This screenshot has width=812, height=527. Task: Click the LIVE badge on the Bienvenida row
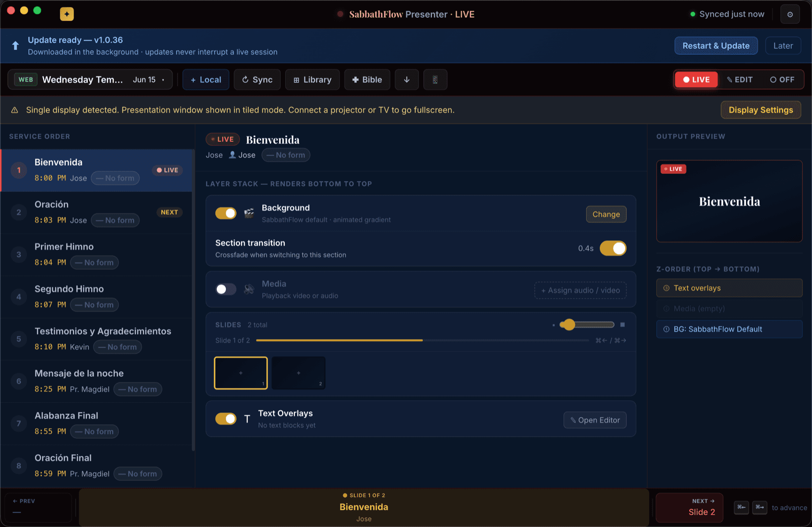tap(167, 170)
